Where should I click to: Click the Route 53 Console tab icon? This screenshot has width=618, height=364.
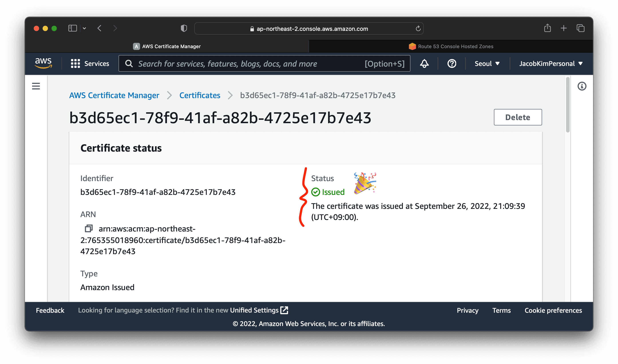(x=412, y=46)
